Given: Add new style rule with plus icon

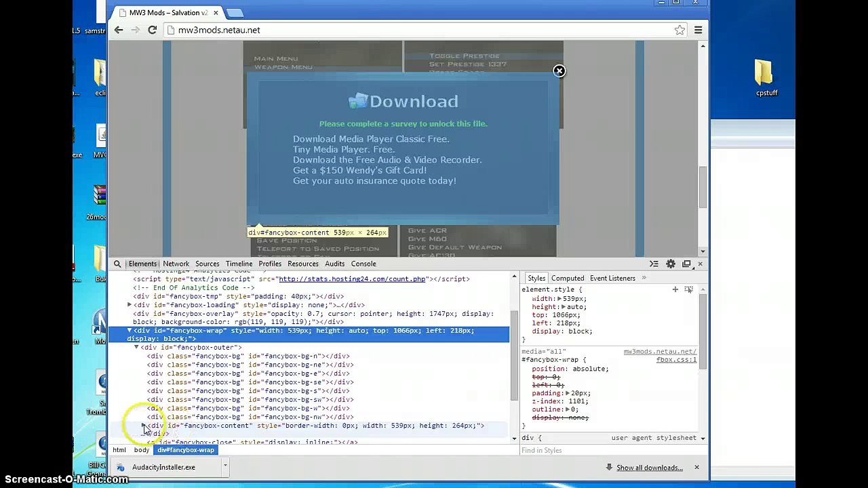Looking at the screenshot, I should coord(675,289).
